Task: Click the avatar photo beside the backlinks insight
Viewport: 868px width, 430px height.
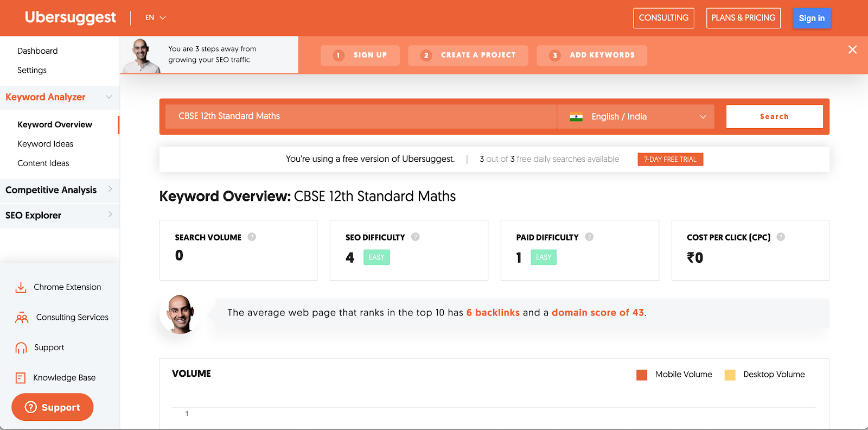Action: [180, 314]
